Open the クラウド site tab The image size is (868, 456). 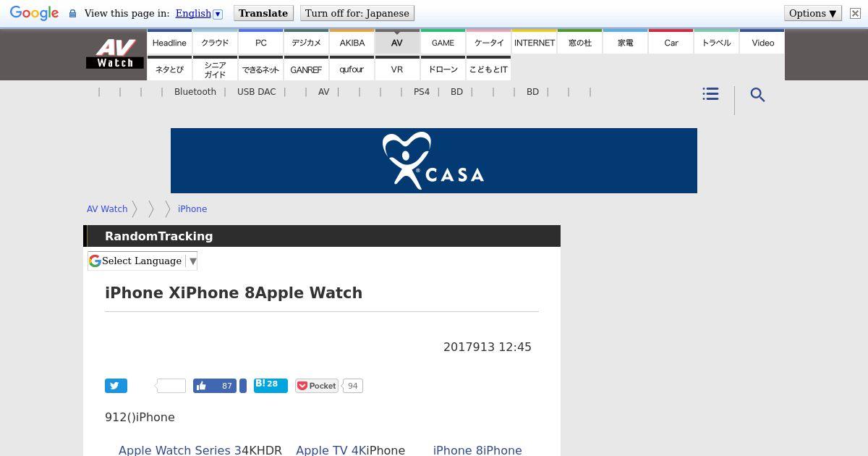click(x=215, y=43)
